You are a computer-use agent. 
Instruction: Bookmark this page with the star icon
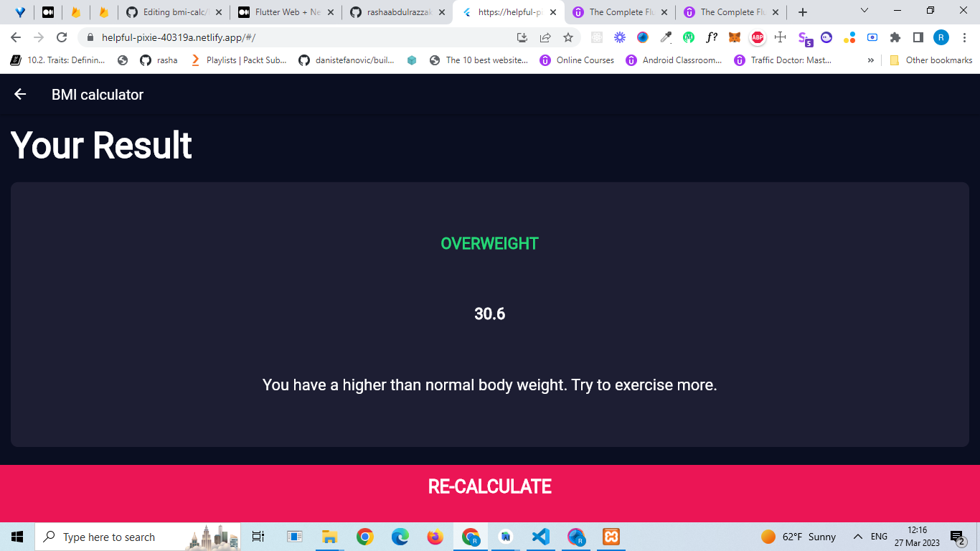(x=568, y=37)
